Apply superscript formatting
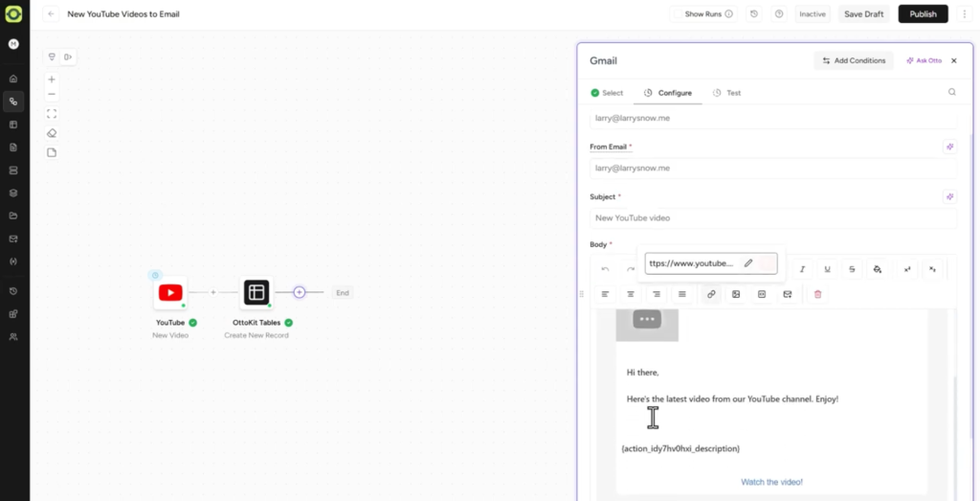The height and width of the screenshot is (501, 980). click(x=907, y=269)
